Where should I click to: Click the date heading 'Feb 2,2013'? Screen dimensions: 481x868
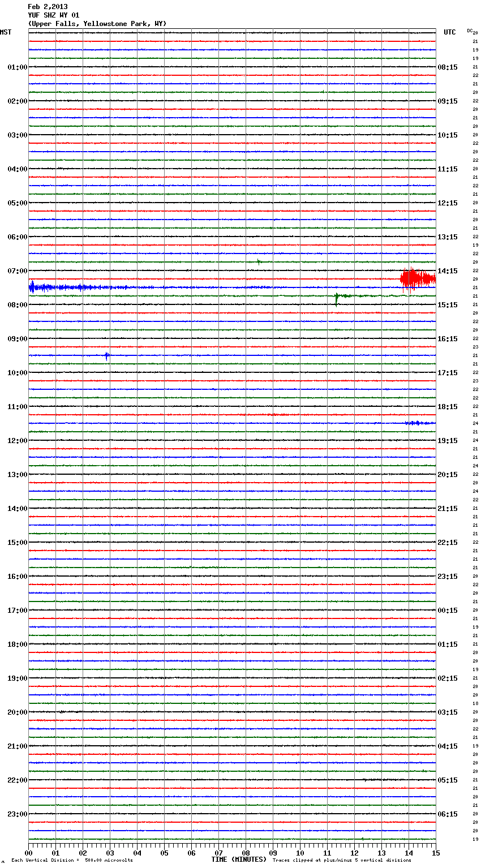(48, 7)
